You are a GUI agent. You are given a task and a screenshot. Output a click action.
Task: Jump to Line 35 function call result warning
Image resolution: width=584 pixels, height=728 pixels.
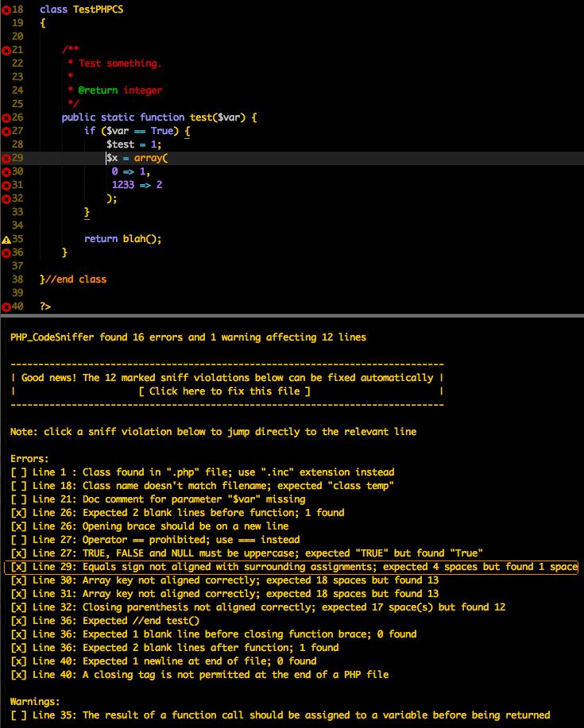280,715
